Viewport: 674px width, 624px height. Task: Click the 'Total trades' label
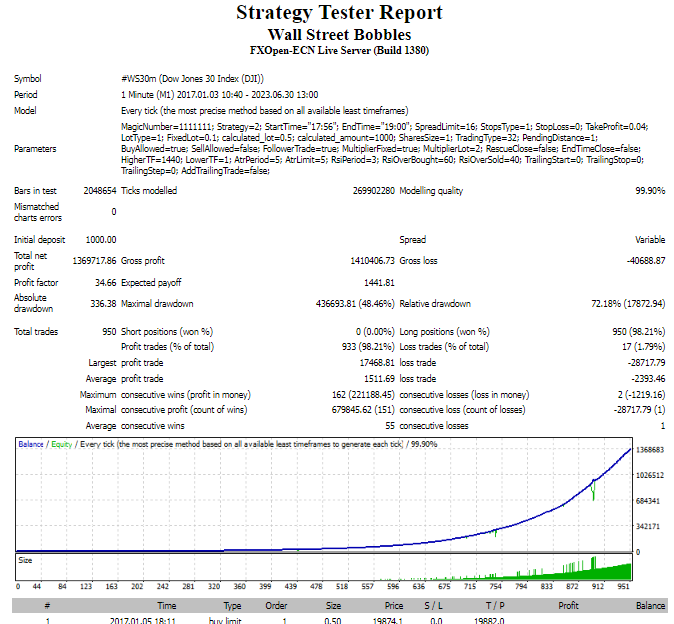pyautogui.click(x=36, y=332)
